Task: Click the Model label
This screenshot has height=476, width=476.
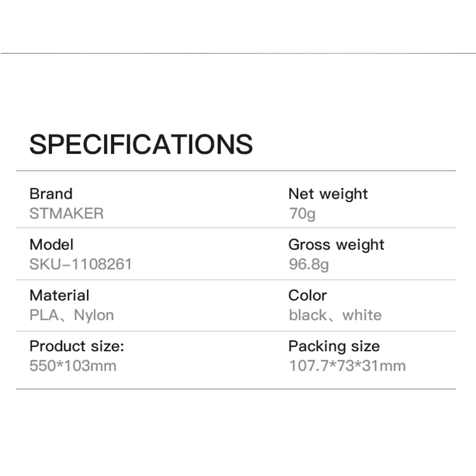Action: pyautogui.click(x=51, y=245)
